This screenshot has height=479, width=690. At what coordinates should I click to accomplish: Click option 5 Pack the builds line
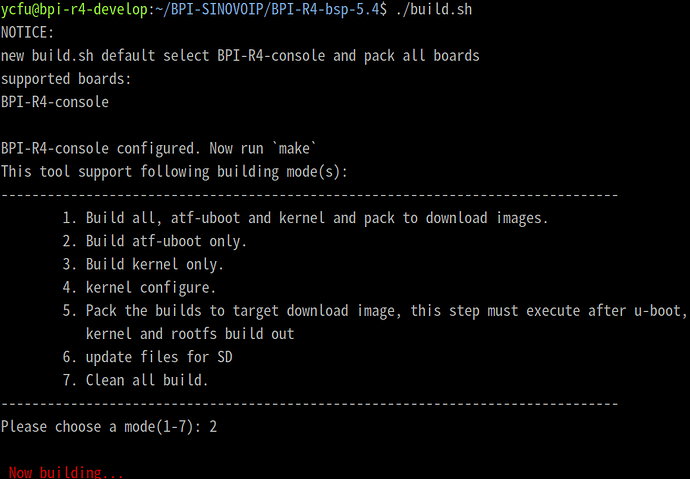tap(375, 311)
